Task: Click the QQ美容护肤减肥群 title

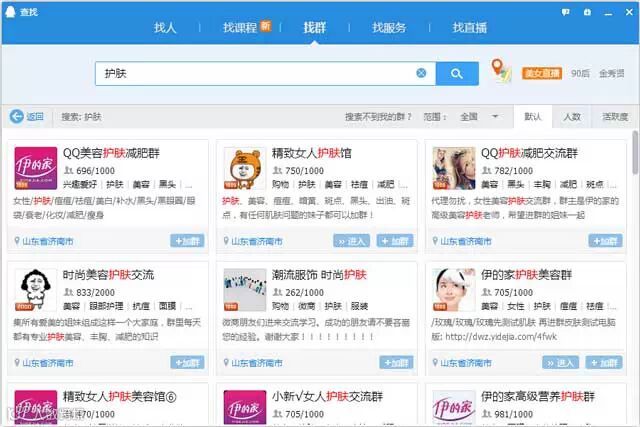Action: tap(111, 153)
